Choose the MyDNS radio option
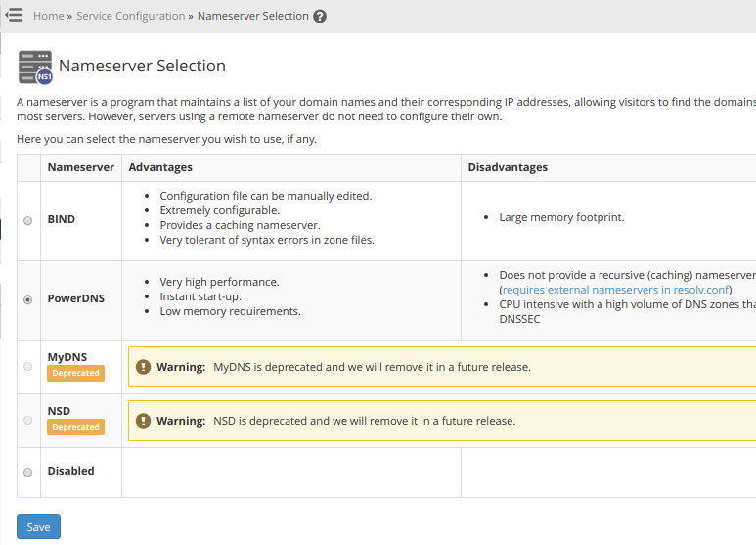Image resolution: width=756 pixels, height=545 pixels. 27,366
